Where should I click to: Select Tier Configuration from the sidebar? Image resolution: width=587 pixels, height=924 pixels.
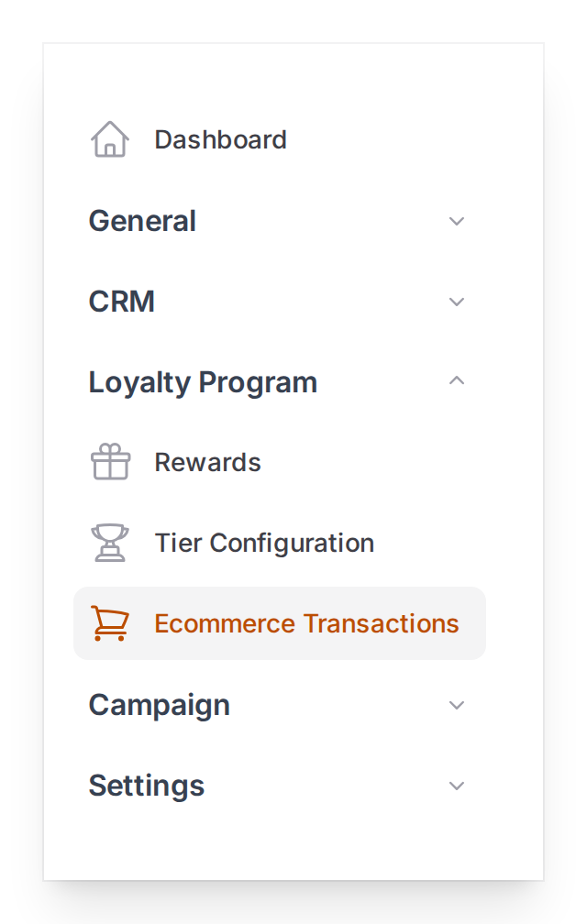(x=264, y=542)
